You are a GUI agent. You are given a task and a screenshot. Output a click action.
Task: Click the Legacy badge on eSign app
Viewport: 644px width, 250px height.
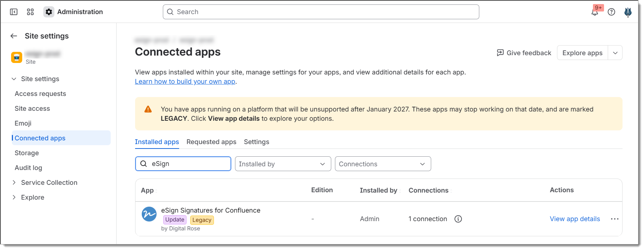pos(202,220)
